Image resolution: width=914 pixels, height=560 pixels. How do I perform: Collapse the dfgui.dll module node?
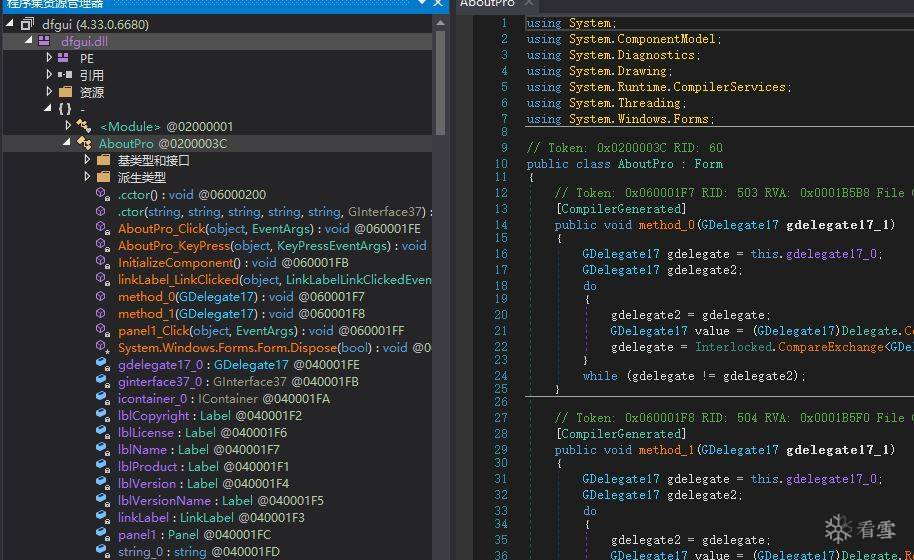tap(29, 40)
